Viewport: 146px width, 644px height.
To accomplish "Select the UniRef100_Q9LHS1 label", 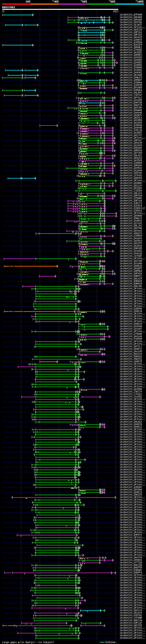I will coord(131,156).
